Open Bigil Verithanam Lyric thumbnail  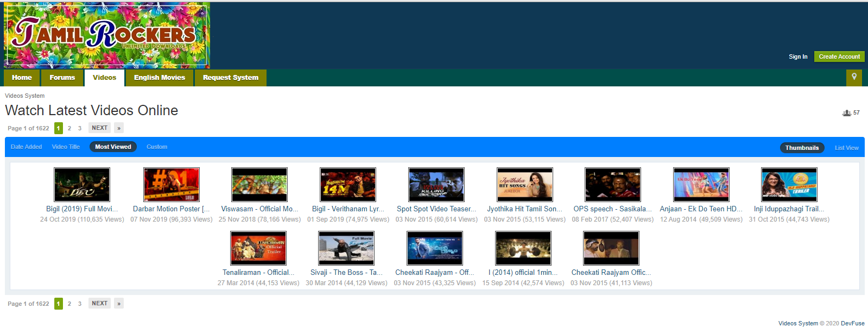point(348,185)
